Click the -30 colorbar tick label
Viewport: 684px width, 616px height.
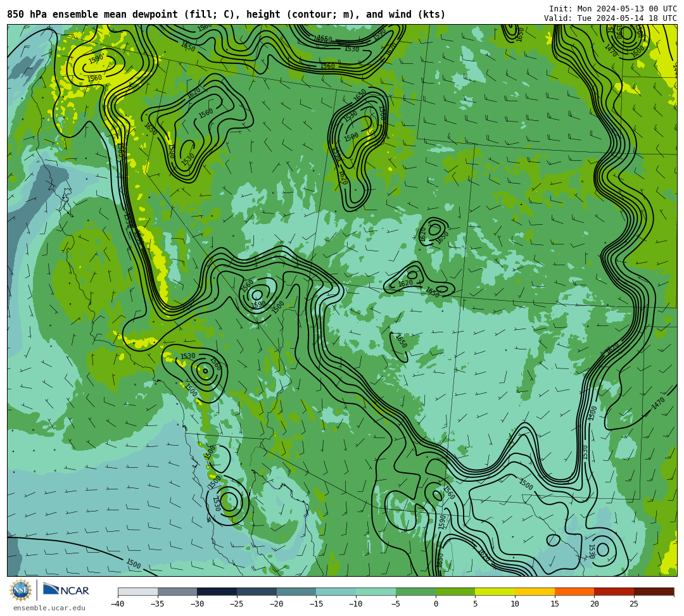[x=197, y=604]
